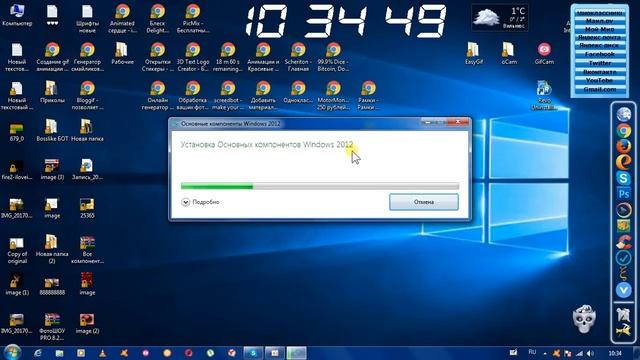The width and height of the screenshot is (640, 360).
Task: Open the 888888888 image file
Action: [x=52, y=285]
